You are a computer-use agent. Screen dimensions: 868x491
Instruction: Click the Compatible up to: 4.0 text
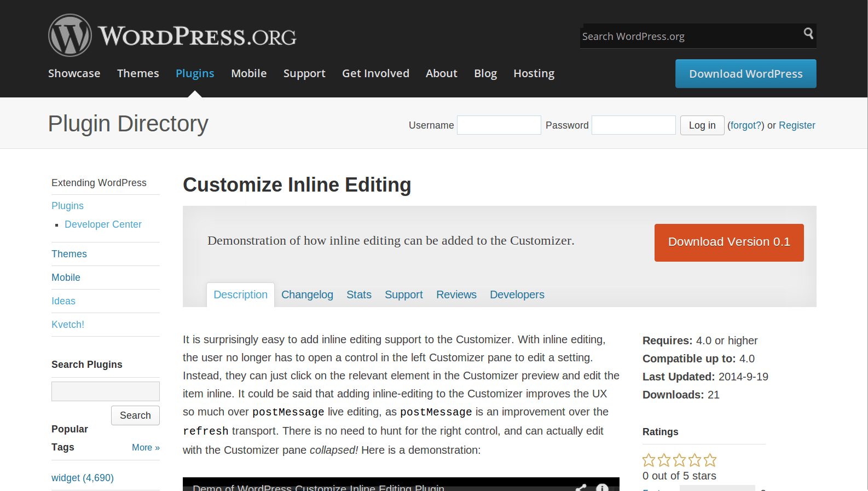[698, 359]
